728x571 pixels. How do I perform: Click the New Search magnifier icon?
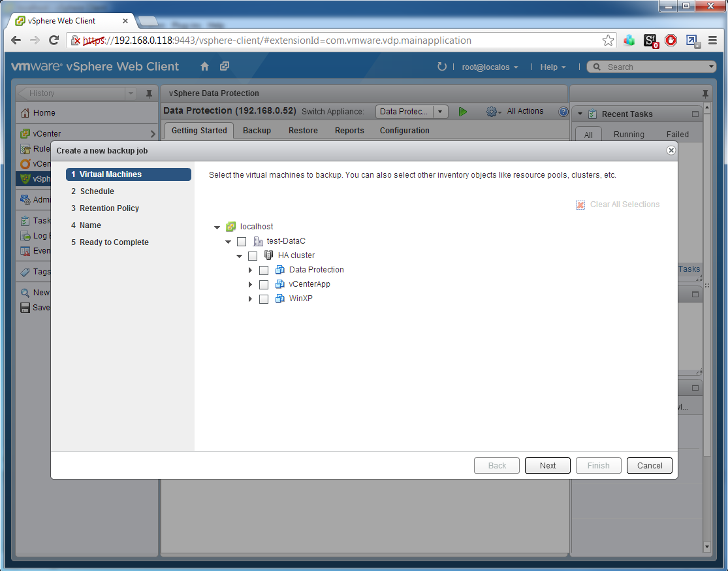point(25,293)
